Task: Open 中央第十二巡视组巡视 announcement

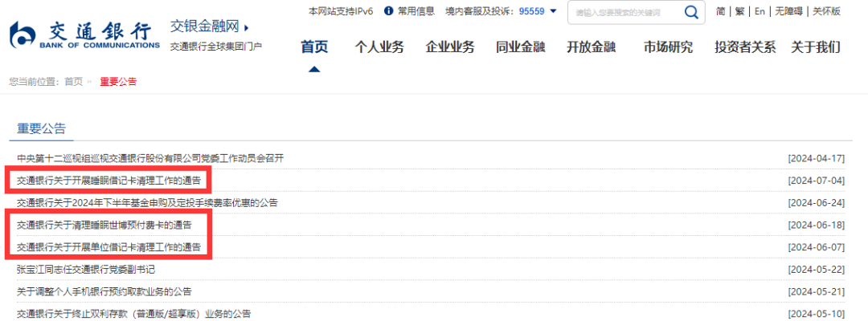Action: [x=150, y=159]
